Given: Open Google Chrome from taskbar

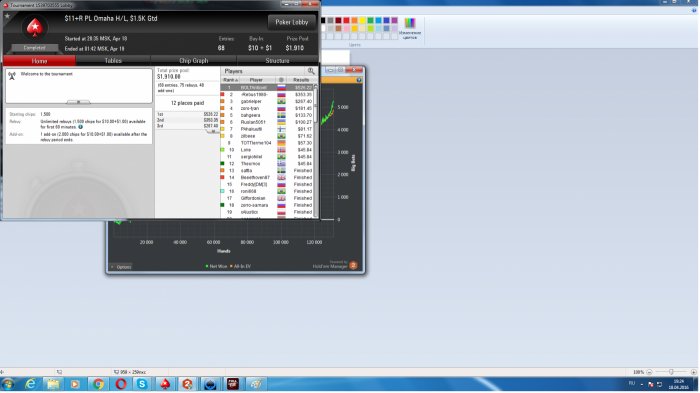Looking at the screenshot, I should [98, 384].
